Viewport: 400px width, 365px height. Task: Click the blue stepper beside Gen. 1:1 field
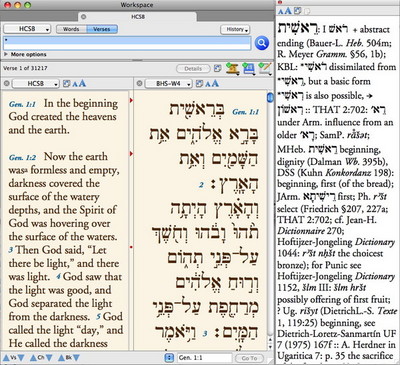point(169,358)
